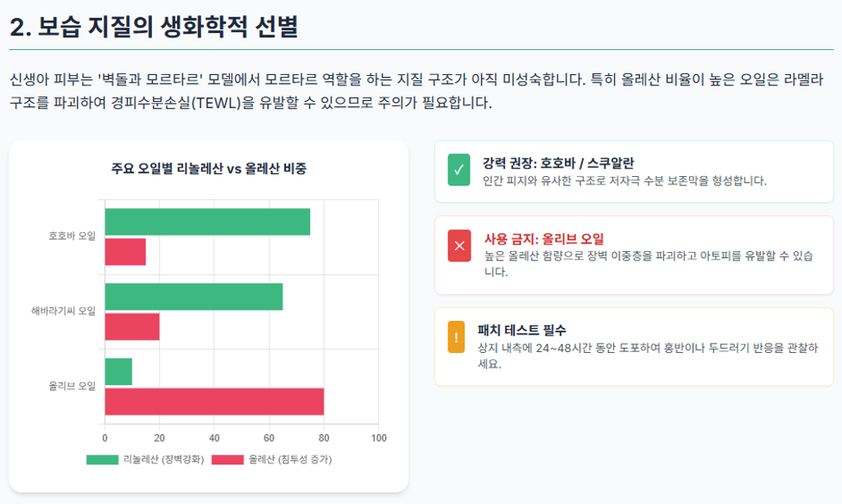Select the green 해바라기씨 오일 bar
The height and width of the screenshot is (504, 842).
click(193, 297)
